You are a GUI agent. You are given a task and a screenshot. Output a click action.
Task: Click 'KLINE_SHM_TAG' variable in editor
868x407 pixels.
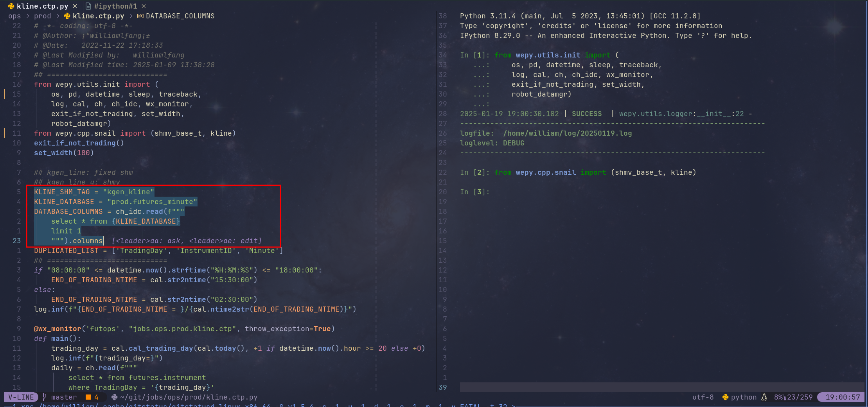pyautogui.click(x=62, y=192)
